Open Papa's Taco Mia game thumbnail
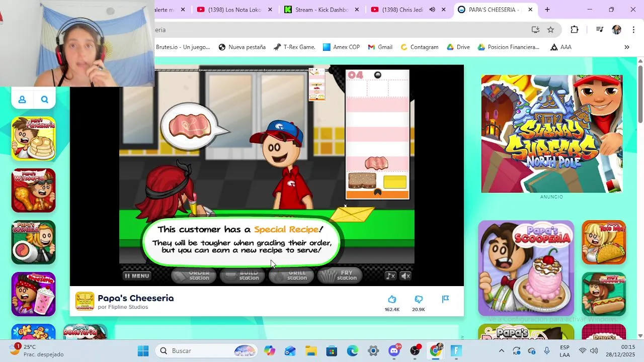Image resolution: width=644 pixels, height=362 pixels. coord(604,242)
